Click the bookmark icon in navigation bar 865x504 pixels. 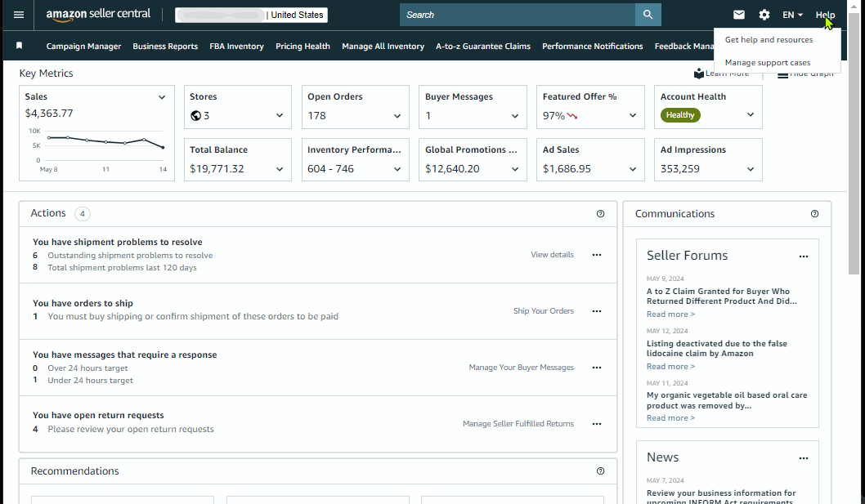20,46
